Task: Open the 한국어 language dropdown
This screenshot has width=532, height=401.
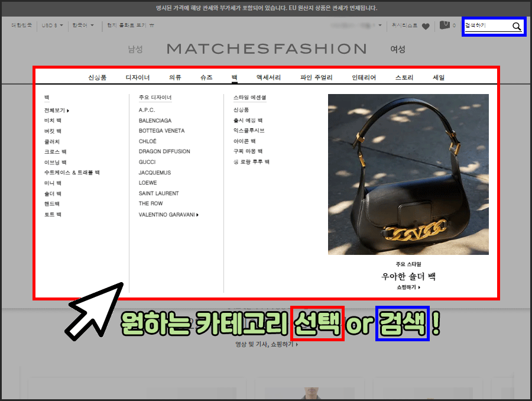Action: [83, 25]
